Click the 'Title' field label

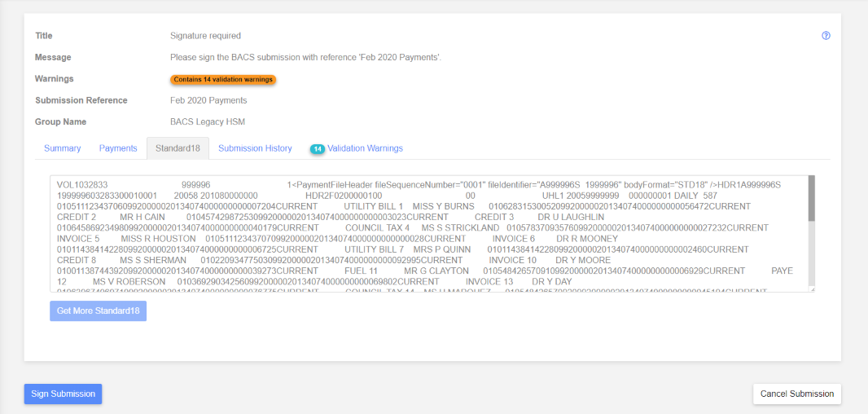click(44, 36)
